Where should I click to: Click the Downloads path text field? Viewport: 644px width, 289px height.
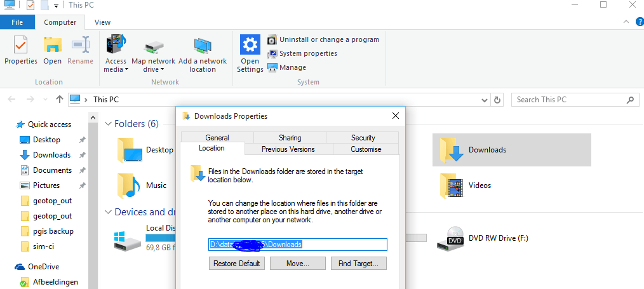pyautogui.click(x=297, y=245)
